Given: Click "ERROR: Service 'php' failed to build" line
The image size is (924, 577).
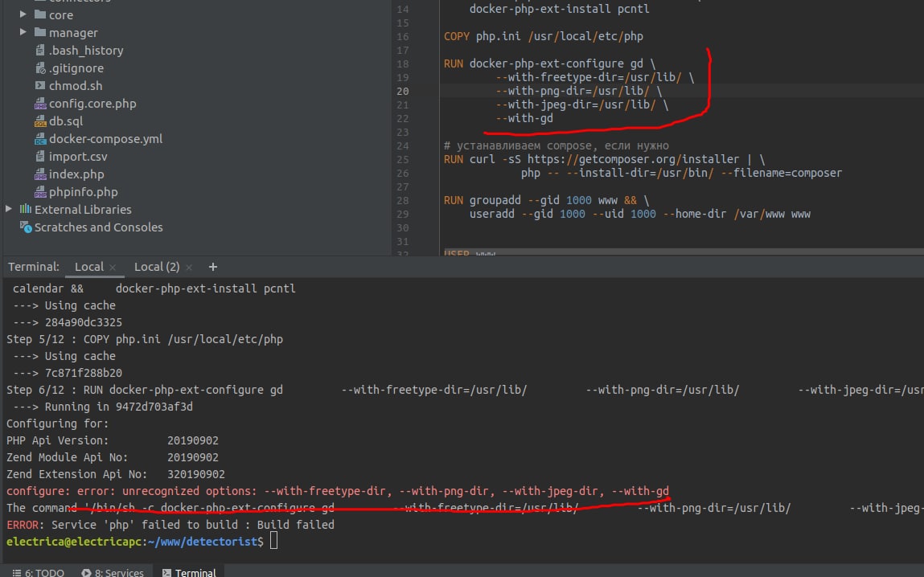Looking at the screenshot, I should tap(170, 525).
